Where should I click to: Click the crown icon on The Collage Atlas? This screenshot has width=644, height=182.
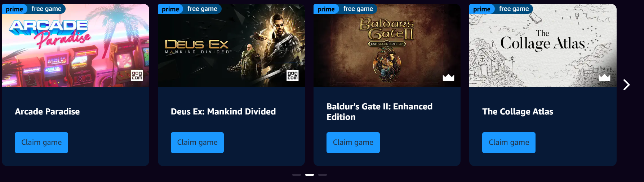click(x=604, y=77)
